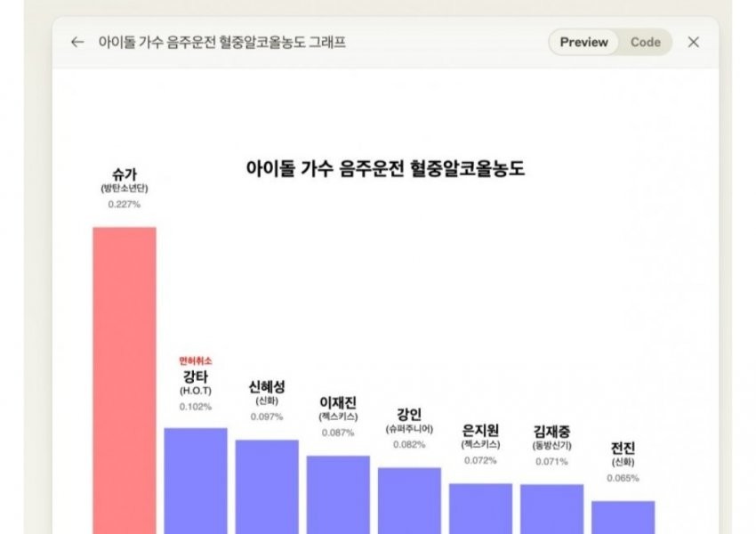Click the red 면허취소 label
Viewport: 756px width, 534px height.
pos(196,360)
